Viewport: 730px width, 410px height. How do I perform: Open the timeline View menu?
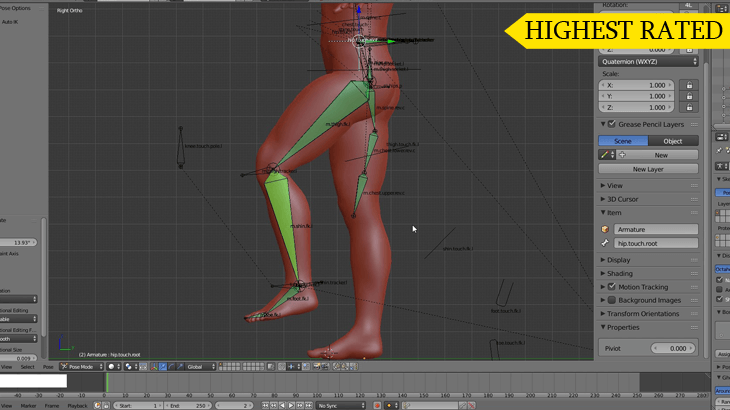[x=7, y=406]
